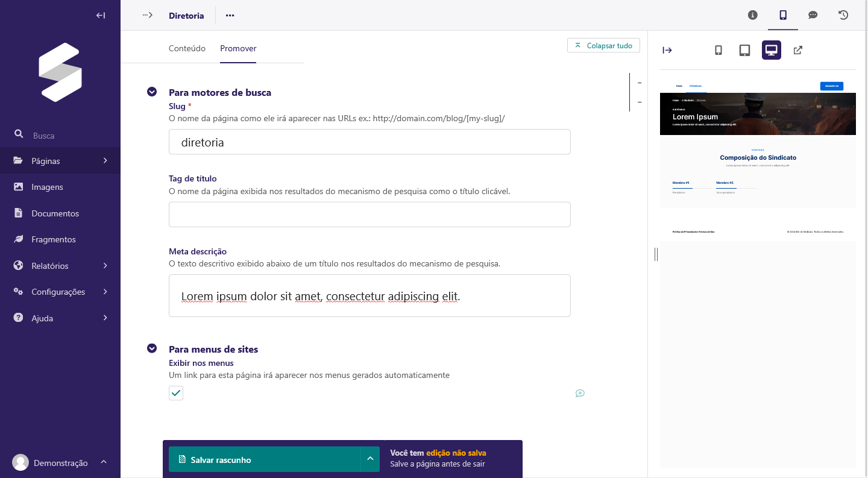This screenshot has width=868, height=478.
Task: Open Salvar rascunho save options
Action: point(370,459)
